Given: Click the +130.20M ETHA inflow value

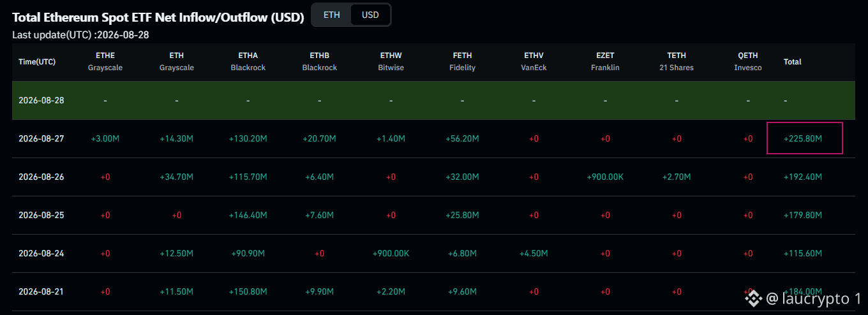Looking at the screenshot, I should click(248, 138).
